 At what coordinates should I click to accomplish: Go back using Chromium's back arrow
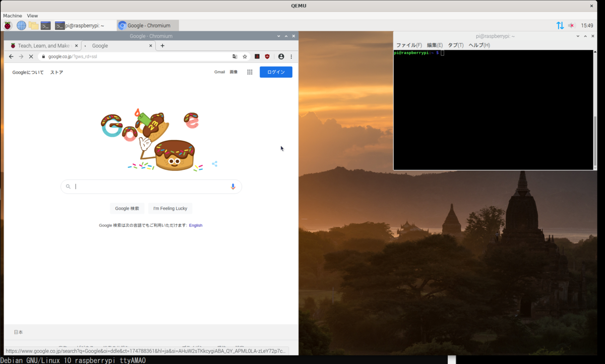[x=11, y=56]
